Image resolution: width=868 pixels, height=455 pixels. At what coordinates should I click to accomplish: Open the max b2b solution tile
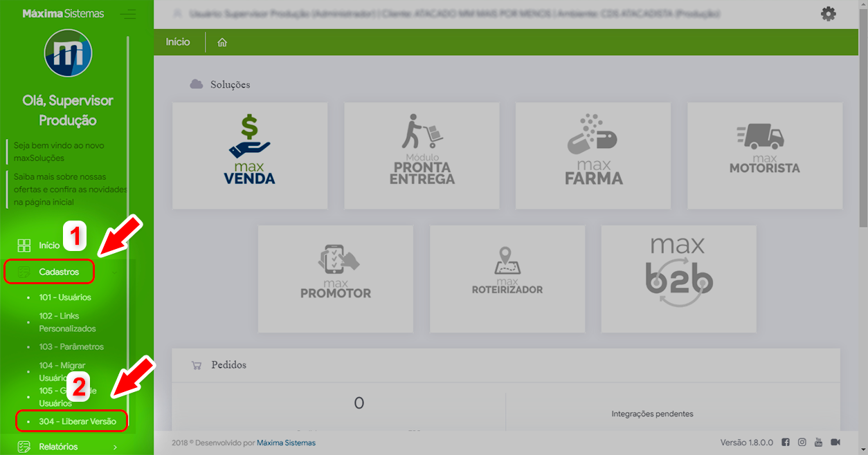coord(679,279)
